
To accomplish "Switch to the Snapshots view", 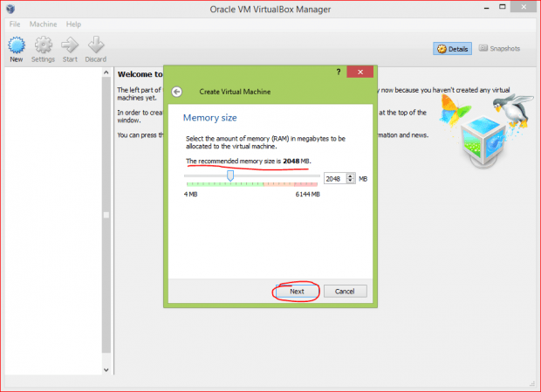I will 499,49.
